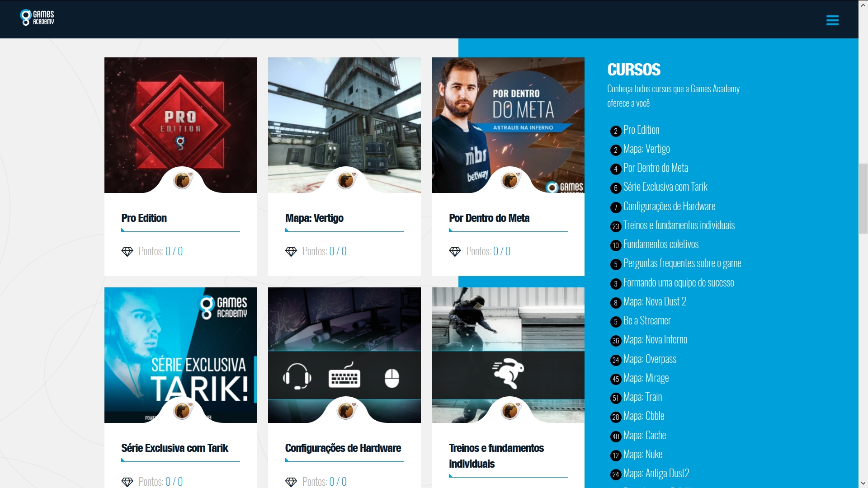Open Mapa: Overpass course link
868x488 pixels.
pos(650,359)
